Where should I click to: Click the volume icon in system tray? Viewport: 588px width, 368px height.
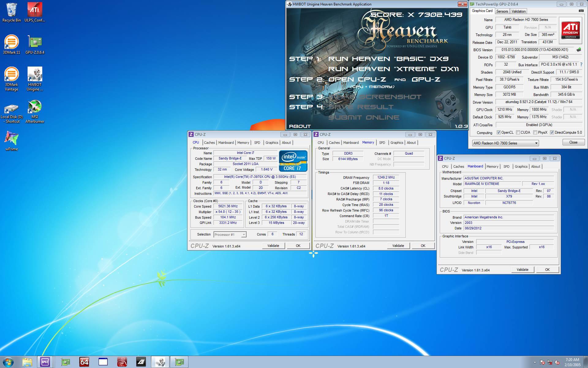[x=557, y=362]
